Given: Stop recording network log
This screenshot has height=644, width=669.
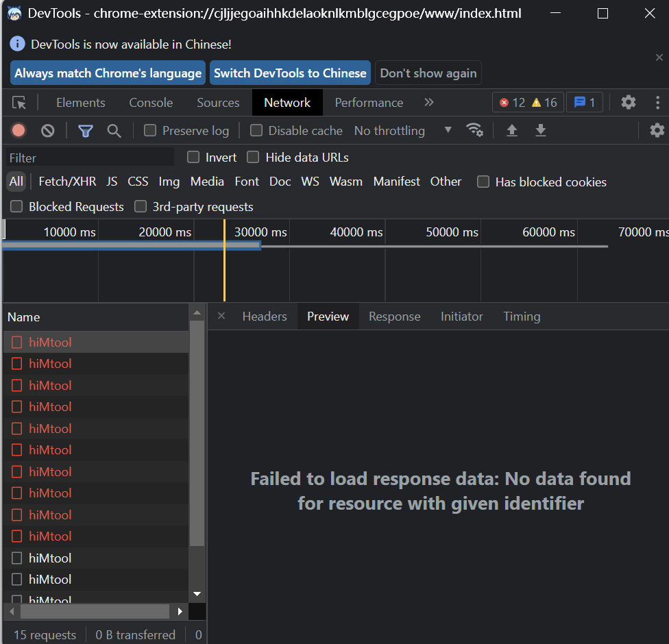Looking at the screenshot, I should [x=19, y=130].
